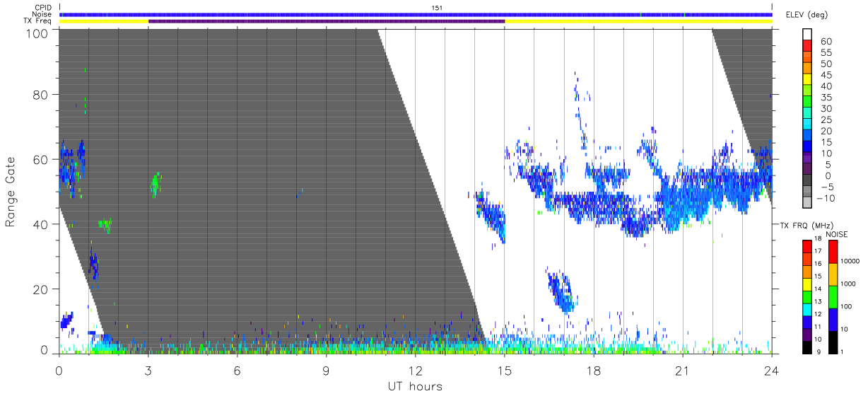Image resolution: width=868 pixels, height=401 pixels.
Task: Pick the red swatch of elevation colorbar
Action: coord(807,46)
